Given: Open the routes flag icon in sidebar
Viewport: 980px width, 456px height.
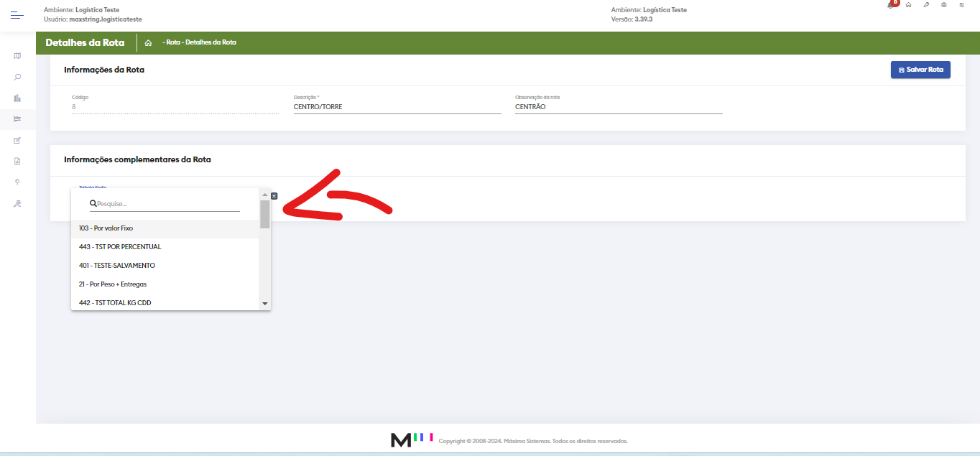Looking at the screenshot, I should (x=17, y=118).
